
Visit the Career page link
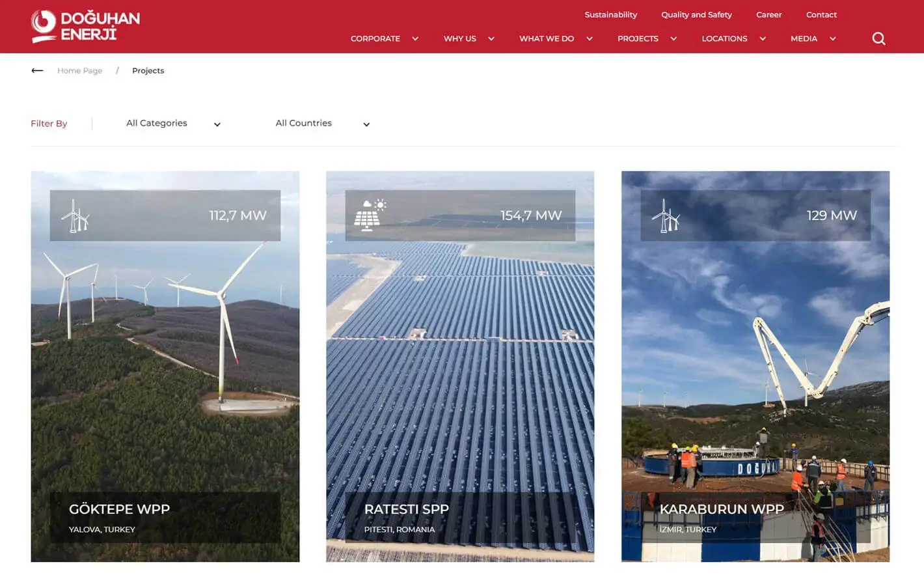[768, 14]
